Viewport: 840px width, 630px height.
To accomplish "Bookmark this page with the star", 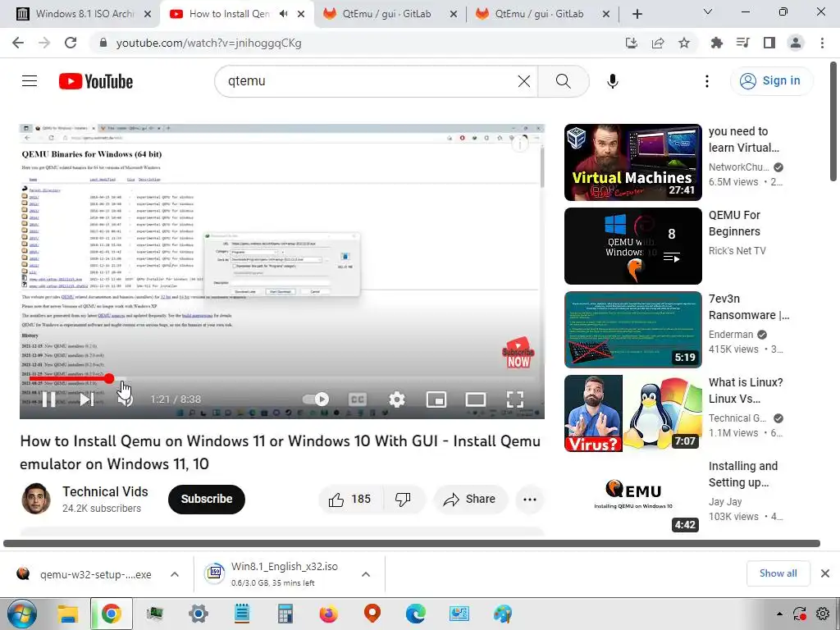I will [x=684, y=43].
